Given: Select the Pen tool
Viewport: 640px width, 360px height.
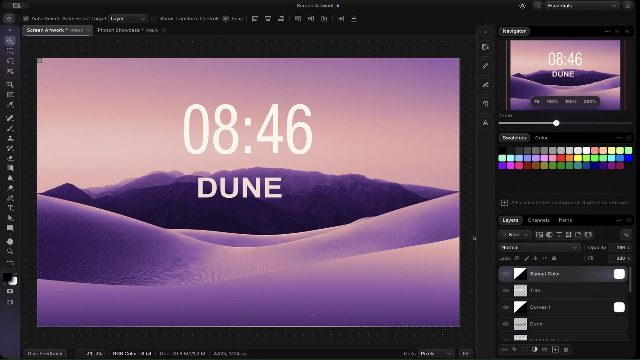Looking at the screenshot, I should coord(10,198).
